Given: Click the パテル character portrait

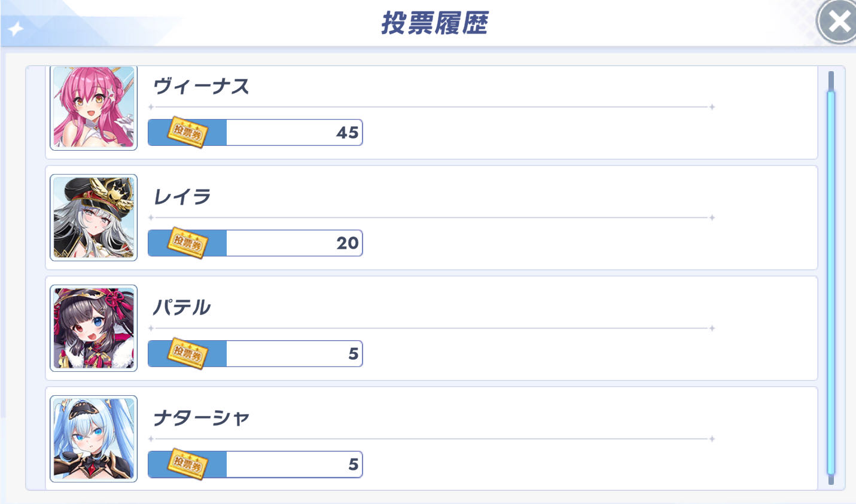Looking at the screenshot, I should point(93,328).
